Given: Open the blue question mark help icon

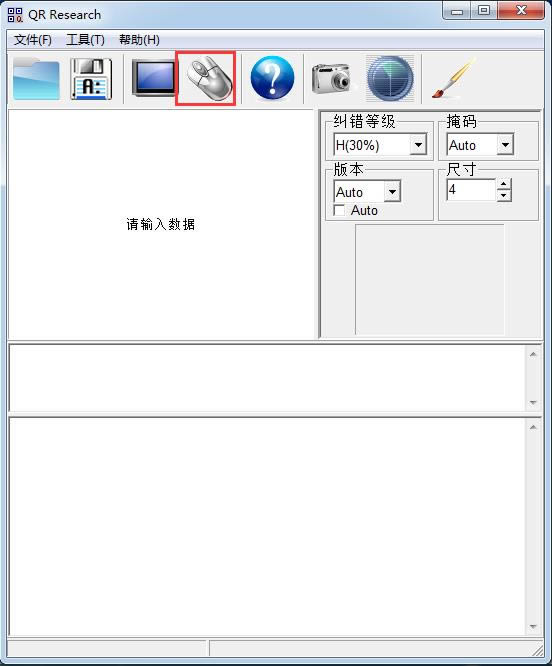Looking at the screenshot, I should 272,78.
